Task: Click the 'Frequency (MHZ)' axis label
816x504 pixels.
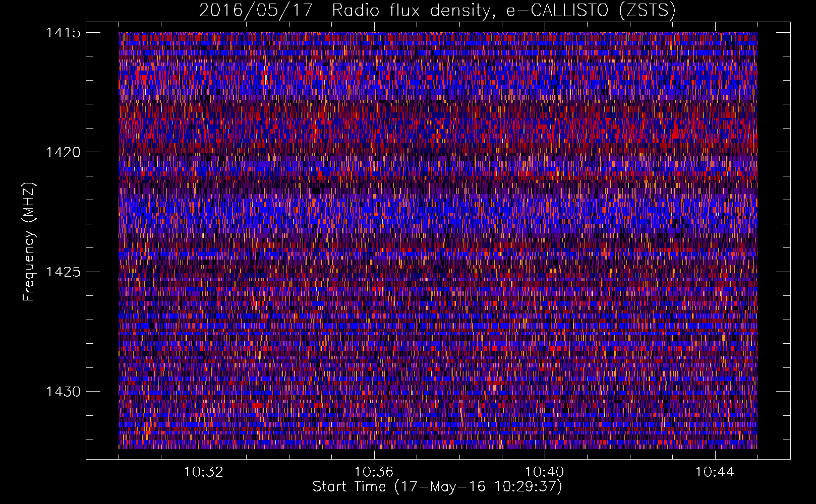Action: [x=29, y=242]
